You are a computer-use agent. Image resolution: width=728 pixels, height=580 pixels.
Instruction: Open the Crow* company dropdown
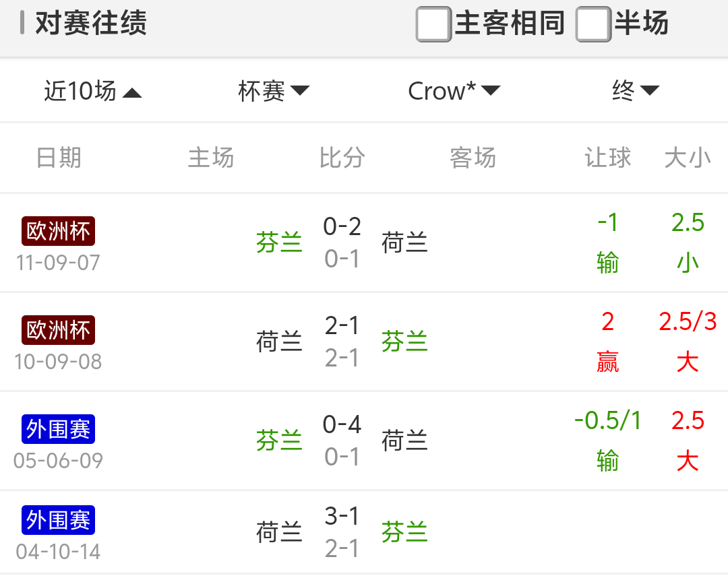click(x=454, y=91)
